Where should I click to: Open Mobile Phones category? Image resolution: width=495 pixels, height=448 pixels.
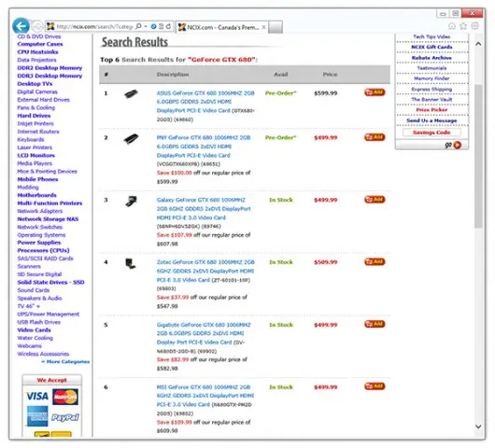coord(37,179)
